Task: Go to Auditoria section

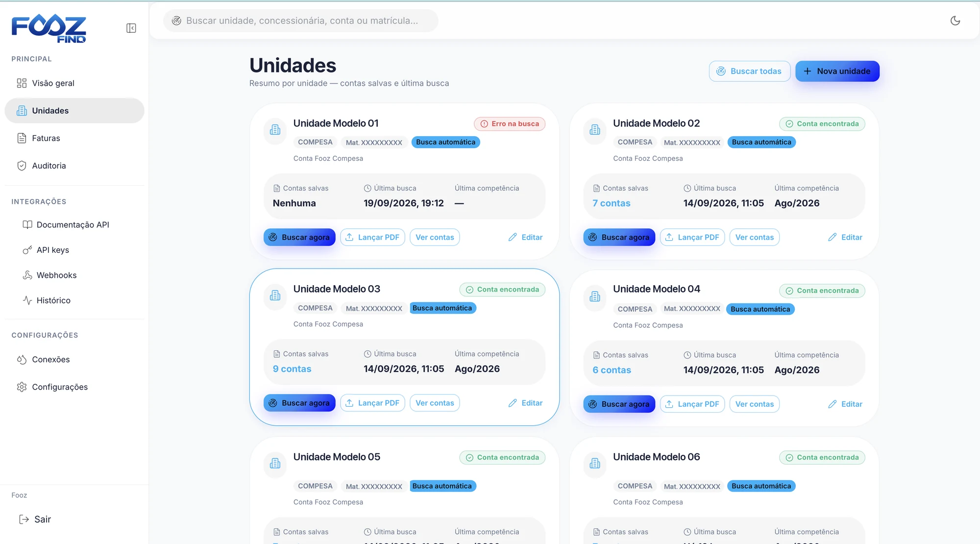Action: [74, 166]
